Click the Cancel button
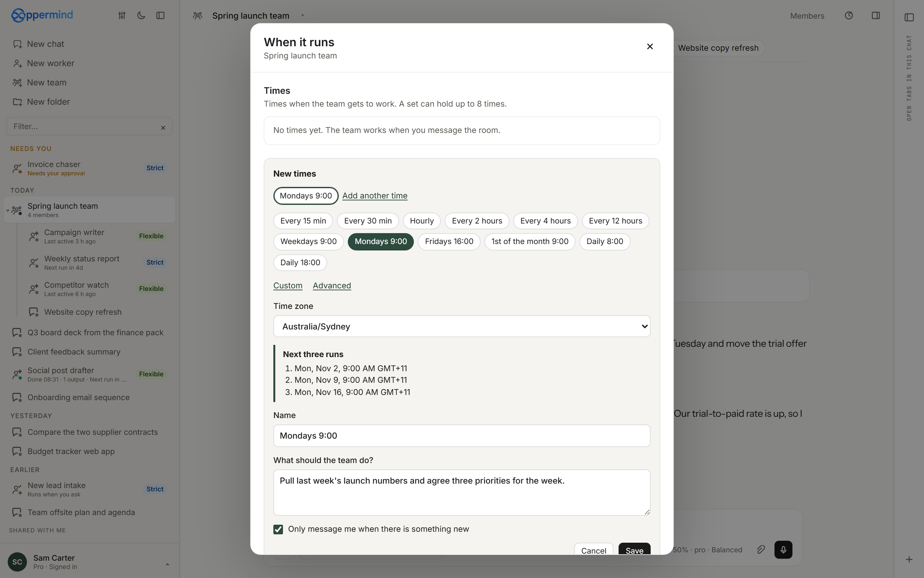This screenshot has height=578, width=924. 593,549
